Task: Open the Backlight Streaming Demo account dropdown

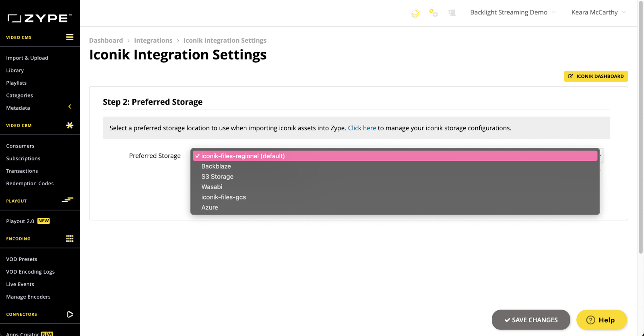Action: point(513,12)
